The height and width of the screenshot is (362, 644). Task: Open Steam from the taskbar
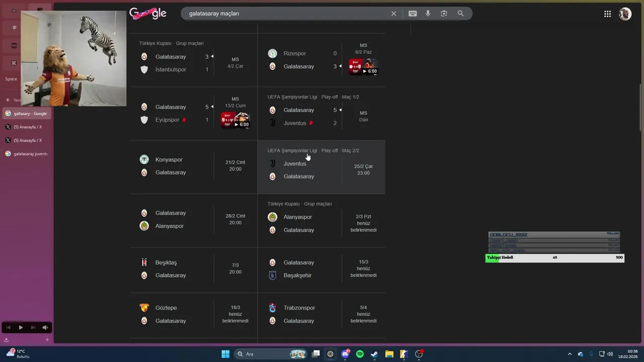pos(374,354)
